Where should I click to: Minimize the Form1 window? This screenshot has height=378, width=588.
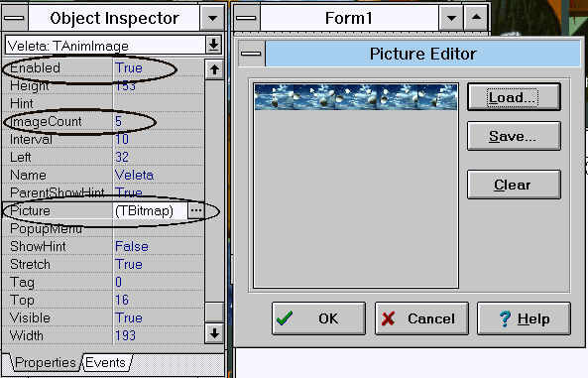click(x=451, y=18)
